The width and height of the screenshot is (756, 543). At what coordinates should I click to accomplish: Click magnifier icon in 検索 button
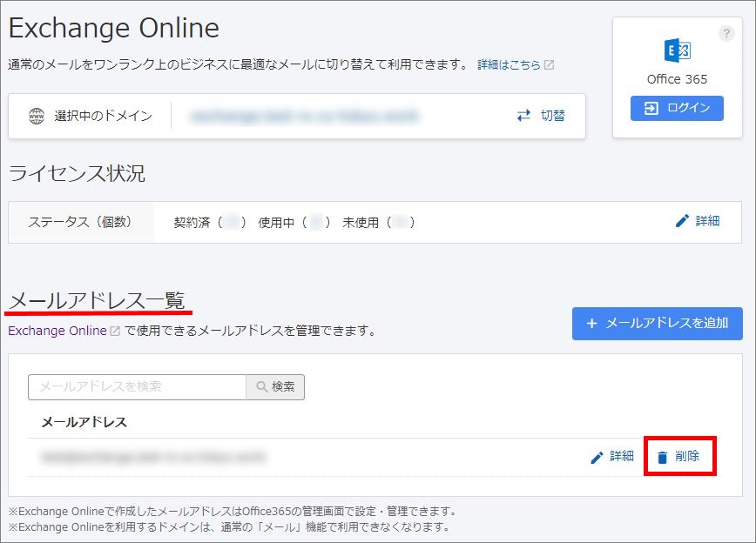(x=262, y=387)
